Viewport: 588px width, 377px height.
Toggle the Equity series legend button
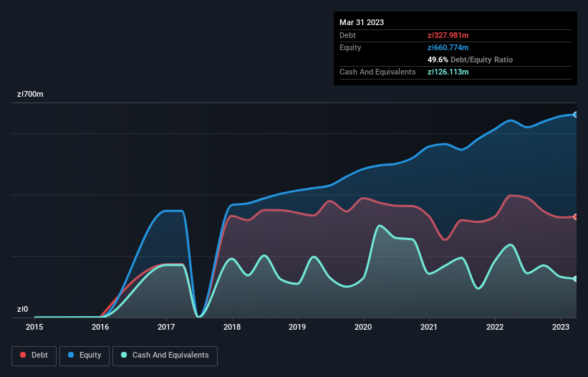pyautogui.click(x=85, y=355)
